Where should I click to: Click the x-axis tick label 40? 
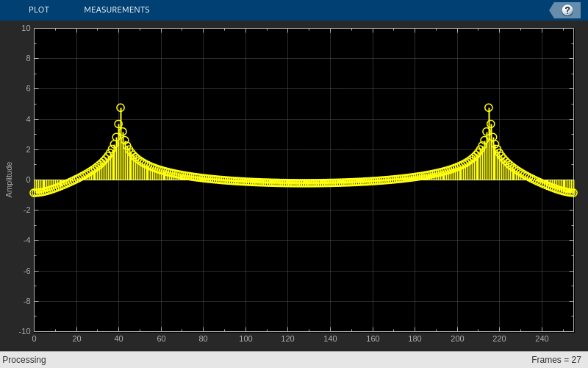click(118, 339)
